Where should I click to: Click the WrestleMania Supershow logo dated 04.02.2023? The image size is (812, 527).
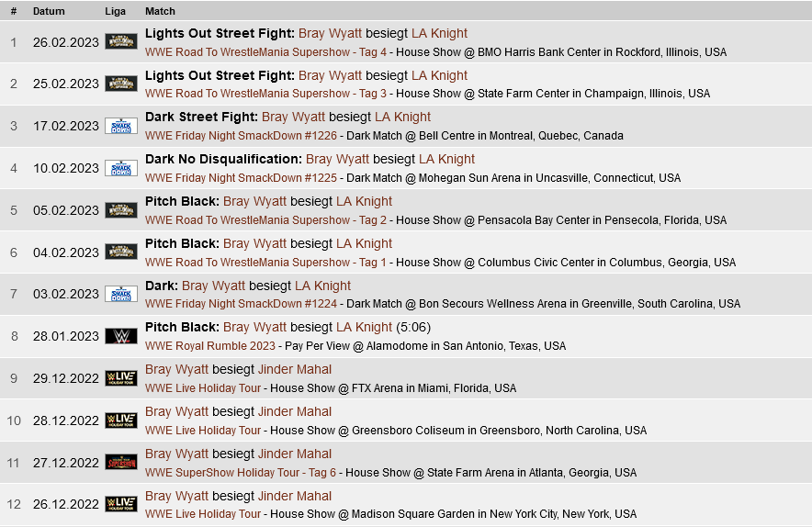[x=121, y=252]
